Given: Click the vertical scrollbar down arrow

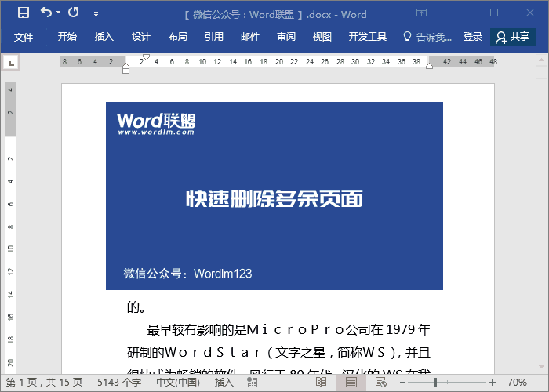Looking at the screenshot, I should pos(541,367).
